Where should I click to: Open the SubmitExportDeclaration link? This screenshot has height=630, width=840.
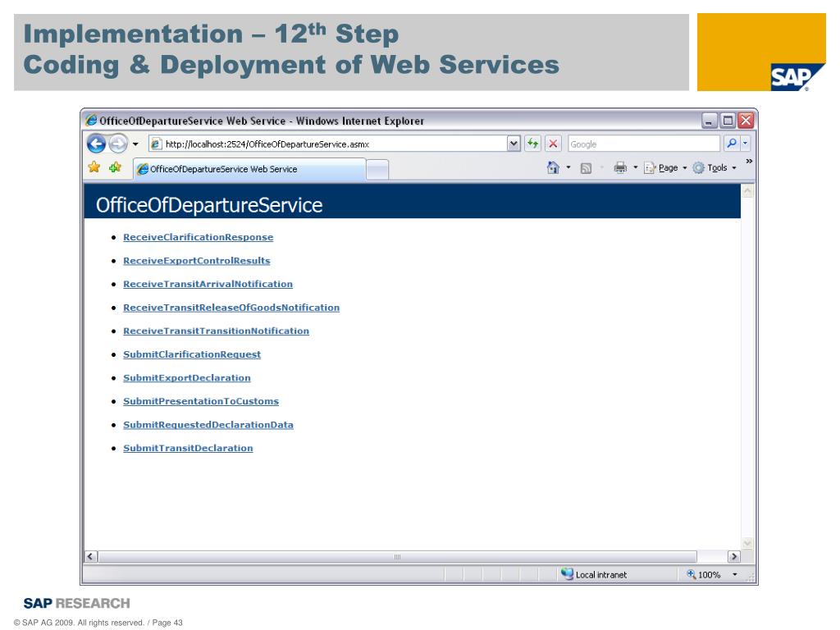point(186,378)
